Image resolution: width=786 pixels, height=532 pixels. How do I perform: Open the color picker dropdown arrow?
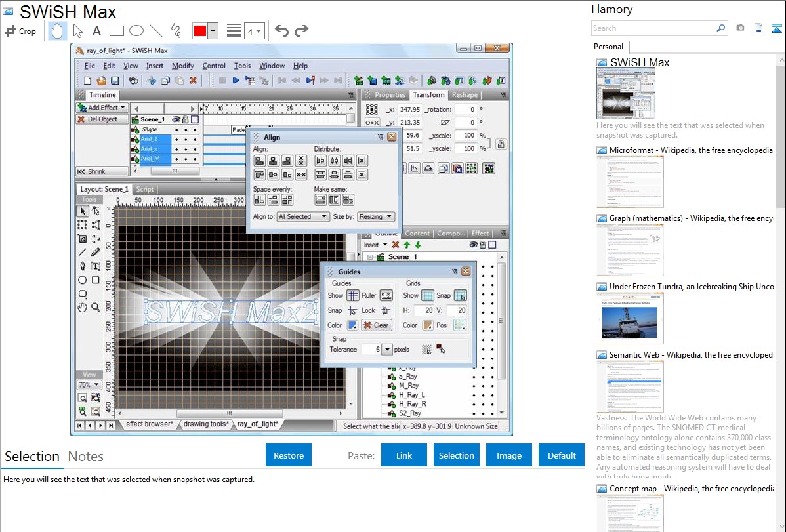click(x=213, y=31)
